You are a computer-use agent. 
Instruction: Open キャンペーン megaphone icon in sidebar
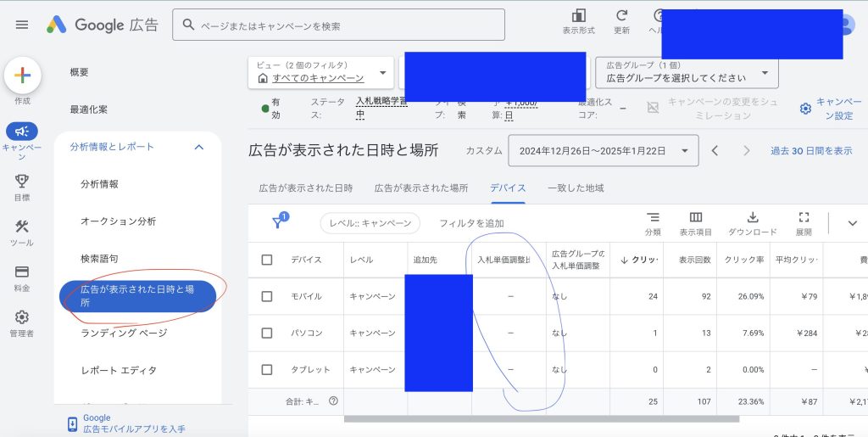pos(22,132)
